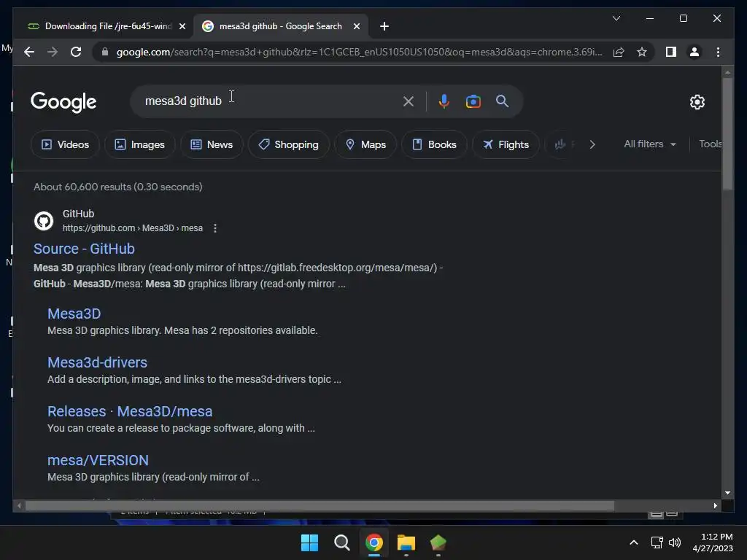Reload the current page
The image size is (747, 560).
tap(76, 52)
